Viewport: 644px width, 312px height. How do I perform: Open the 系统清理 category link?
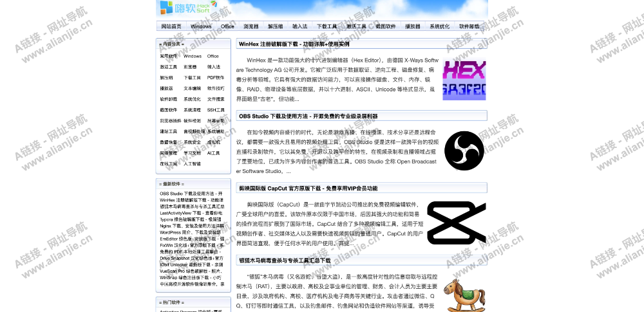(192, 110)
